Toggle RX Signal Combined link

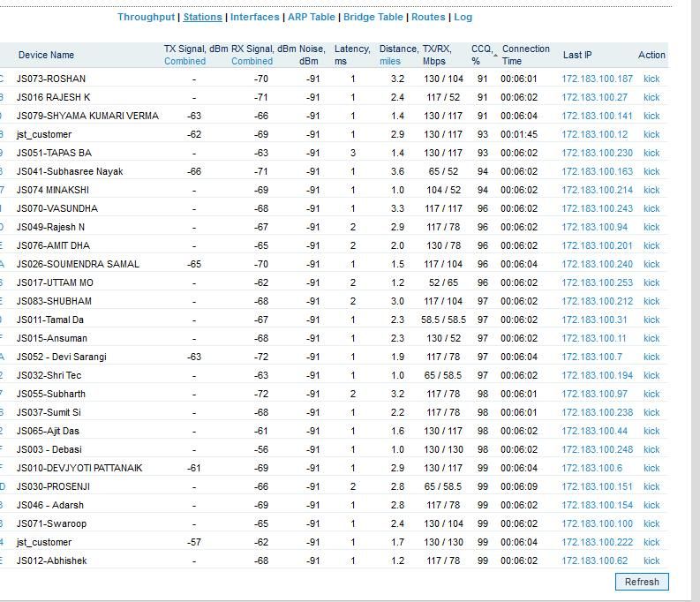point(252,61)
